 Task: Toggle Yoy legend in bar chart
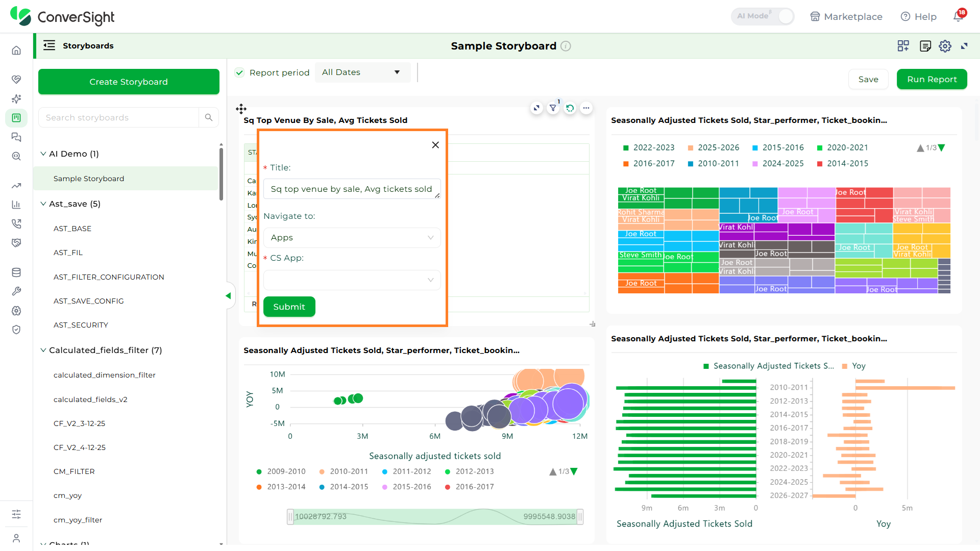pyautogui.click(x=853, y=366)
